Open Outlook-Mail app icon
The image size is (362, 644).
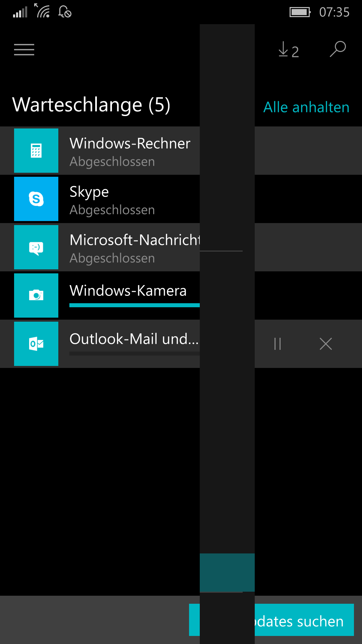click(x=36, y=344)
